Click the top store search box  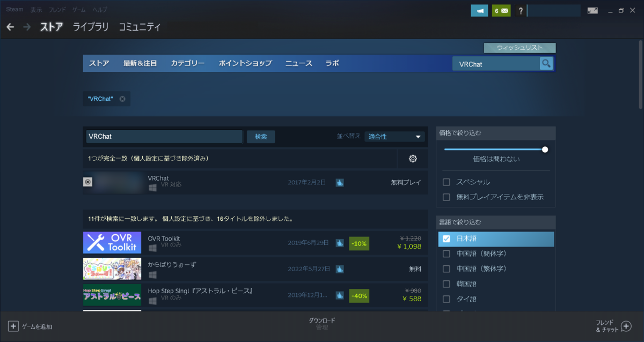tap(496, 64)
